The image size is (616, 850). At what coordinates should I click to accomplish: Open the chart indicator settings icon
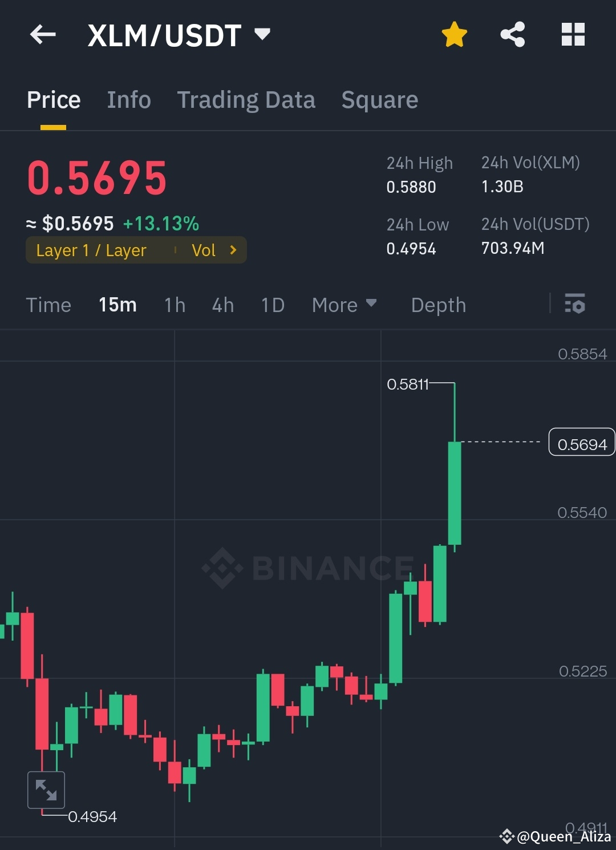[x=576, y=305]
